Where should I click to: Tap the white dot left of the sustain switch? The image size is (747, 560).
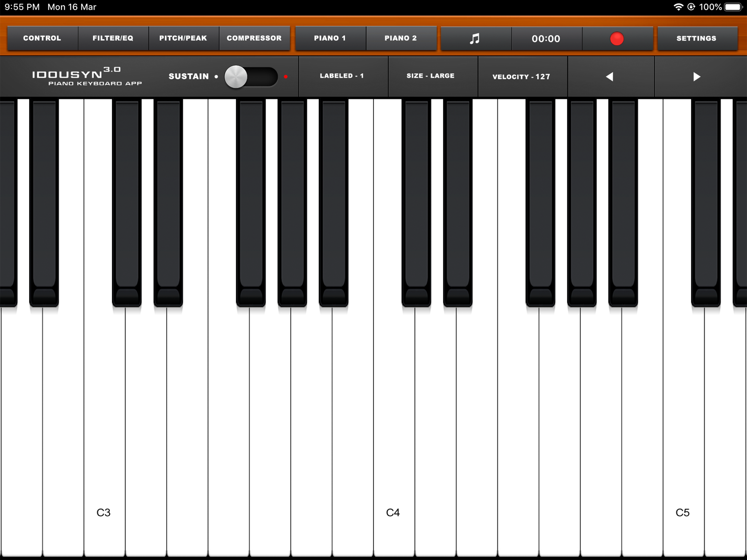tap(216, 77)
